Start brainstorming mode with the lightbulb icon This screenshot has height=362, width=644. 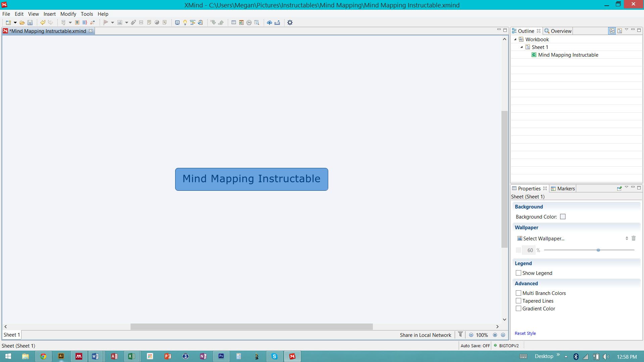185,22
